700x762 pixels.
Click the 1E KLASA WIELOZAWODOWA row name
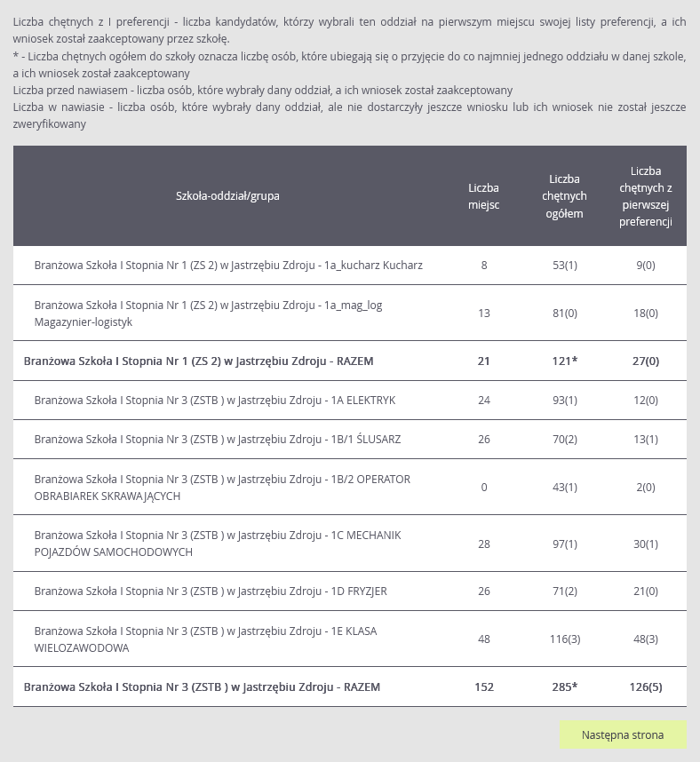pos(205,639)
